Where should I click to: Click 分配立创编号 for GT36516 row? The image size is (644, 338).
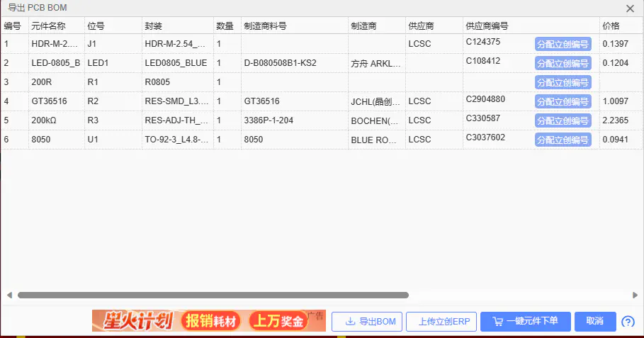click(x=563, y=102)
